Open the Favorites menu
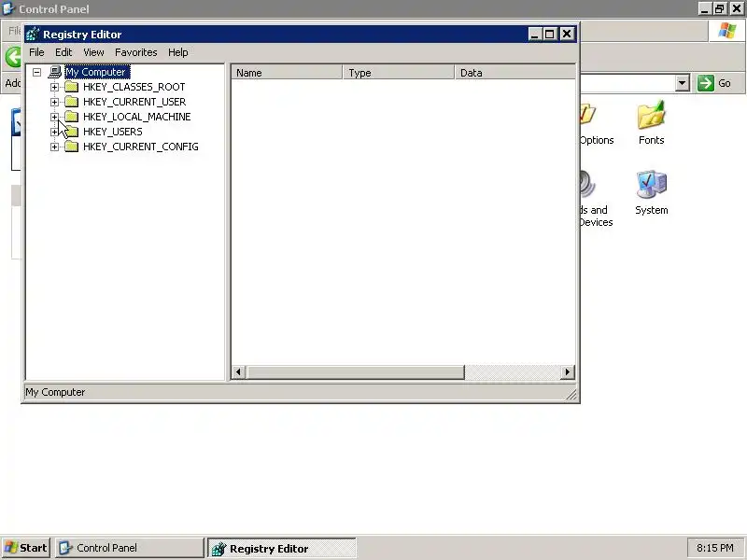This screenshot has height=560, width=747. (135, 52)
